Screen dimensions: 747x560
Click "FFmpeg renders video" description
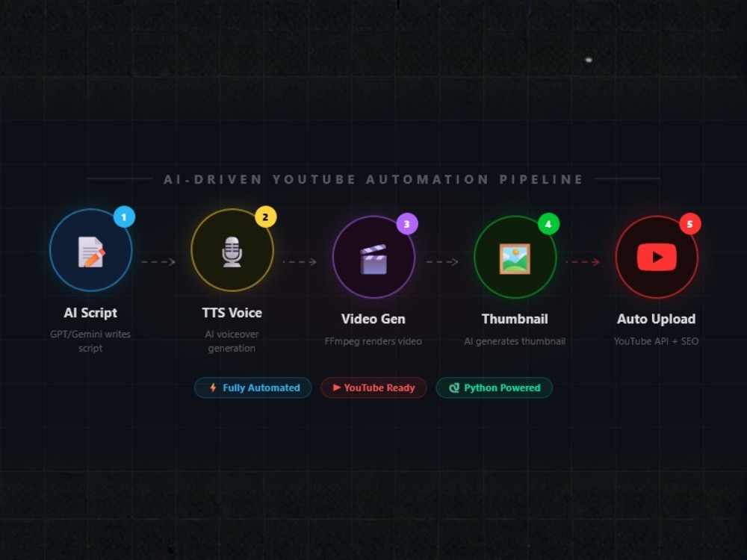[373, 341]
